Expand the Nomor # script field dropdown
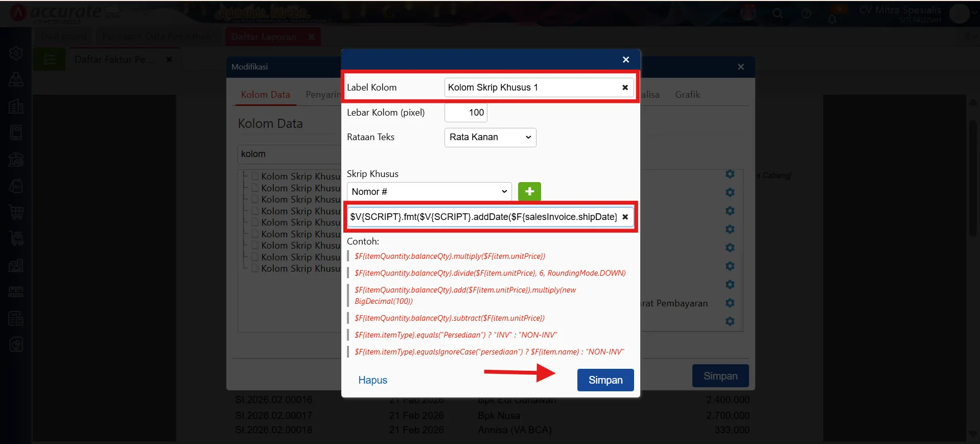The image size is (980, 444). [x=429, y=191]
